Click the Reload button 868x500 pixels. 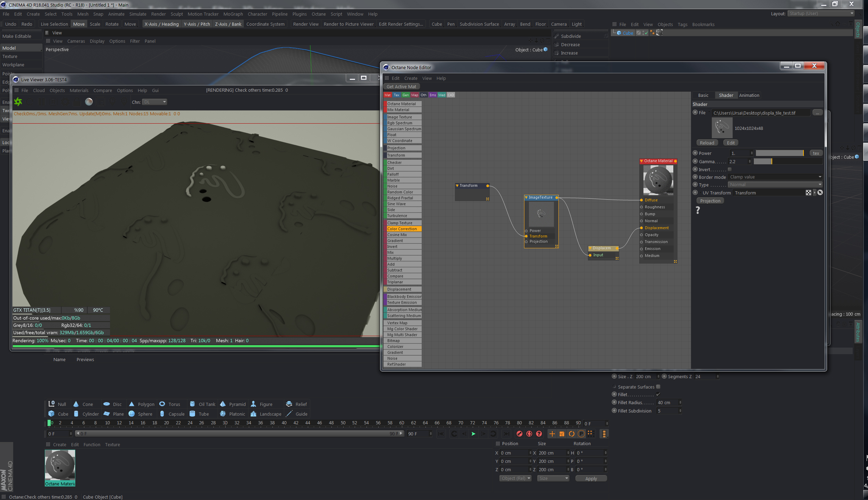click(x=707, y=143)
